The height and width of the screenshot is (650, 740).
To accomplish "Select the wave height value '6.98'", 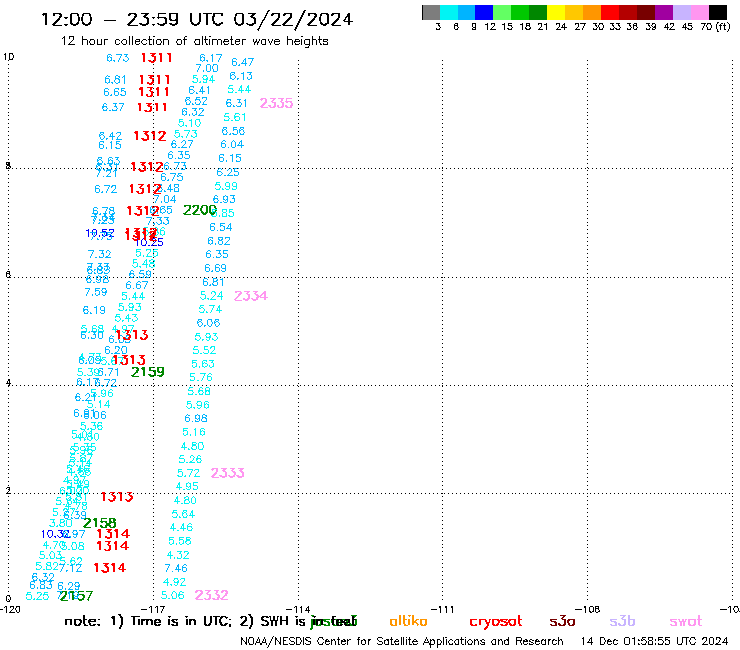I will point(196,418).
